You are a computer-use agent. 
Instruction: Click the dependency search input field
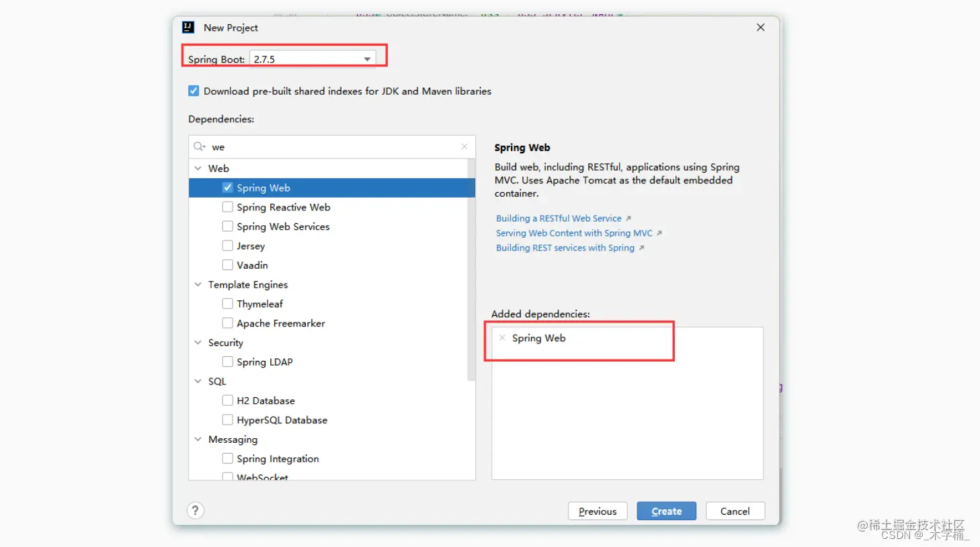tap(333, 146)
